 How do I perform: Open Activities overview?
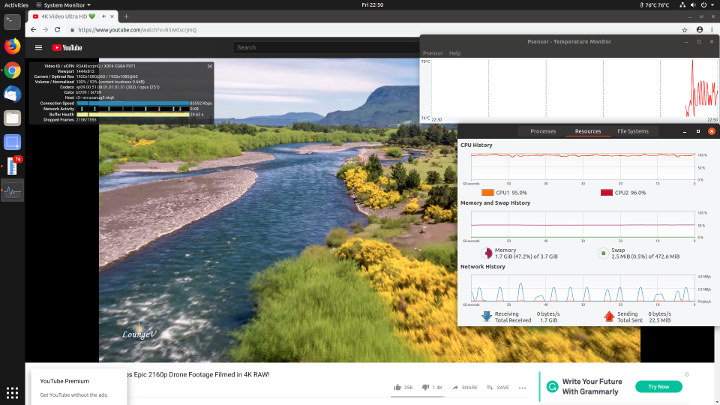16,5
